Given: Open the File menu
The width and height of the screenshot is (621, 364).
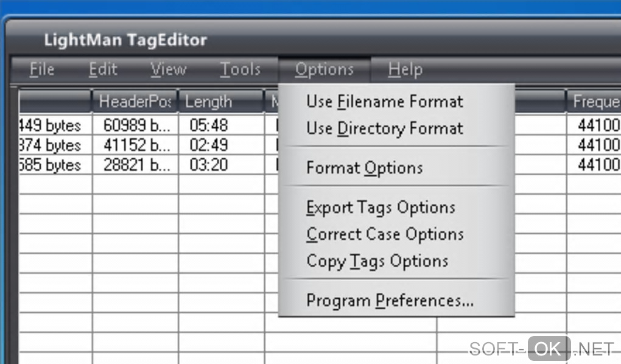Looking at the screenshot, I should tap(42, 69).
